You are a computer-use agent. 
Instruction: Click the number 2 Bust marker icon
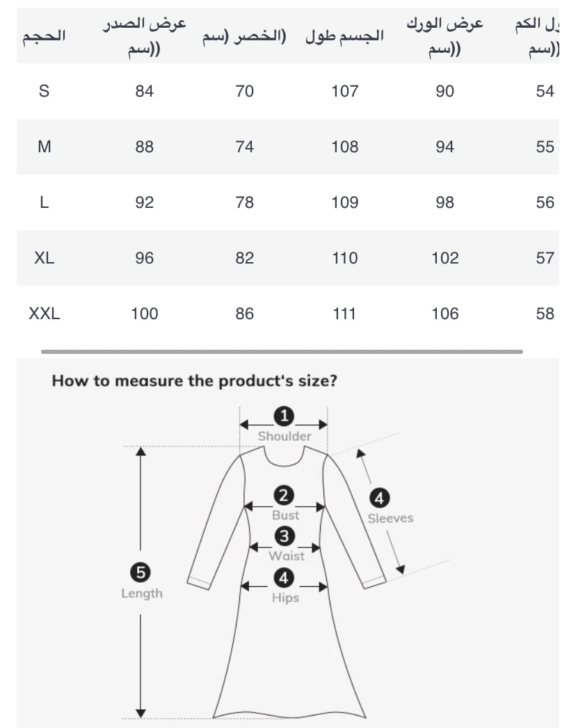pyautogui.click(x=284, y=496)
